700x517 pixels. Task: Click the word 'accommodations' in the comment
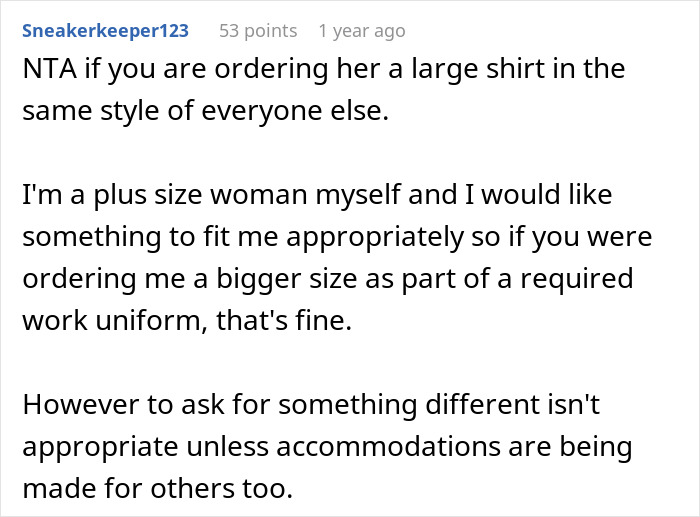point(394,446)
